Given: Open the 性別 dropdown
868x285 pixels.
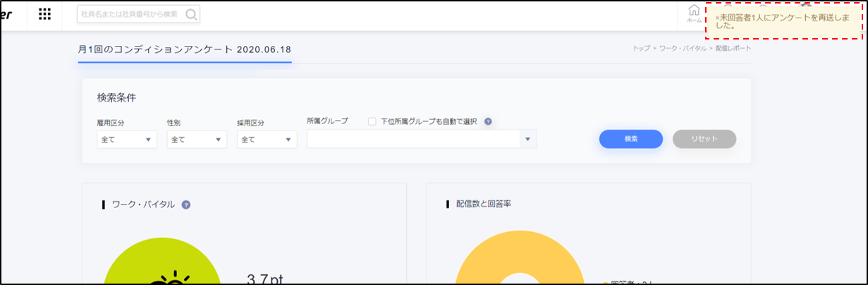Looking at the screenshot, I should click(x=197, y=140).
